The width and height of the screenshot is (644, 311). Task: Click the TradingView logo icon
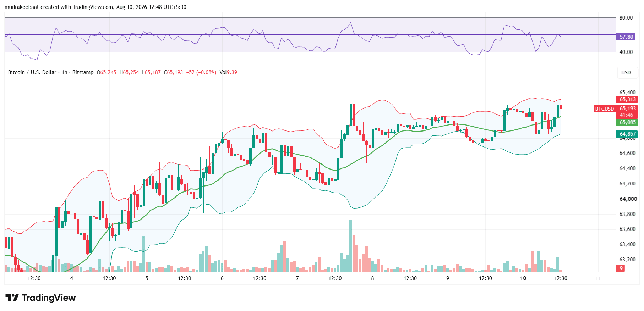tap(12, 298)
